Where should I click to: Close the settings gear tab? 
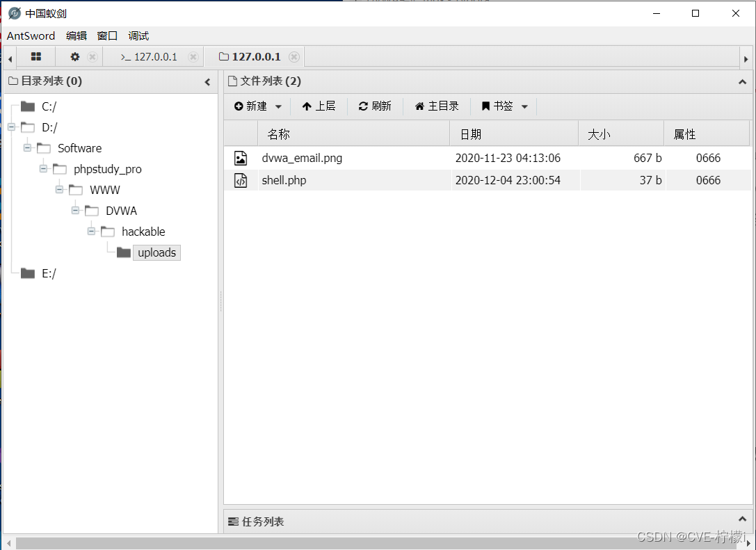pyautogui.click(x=93, y=57)
